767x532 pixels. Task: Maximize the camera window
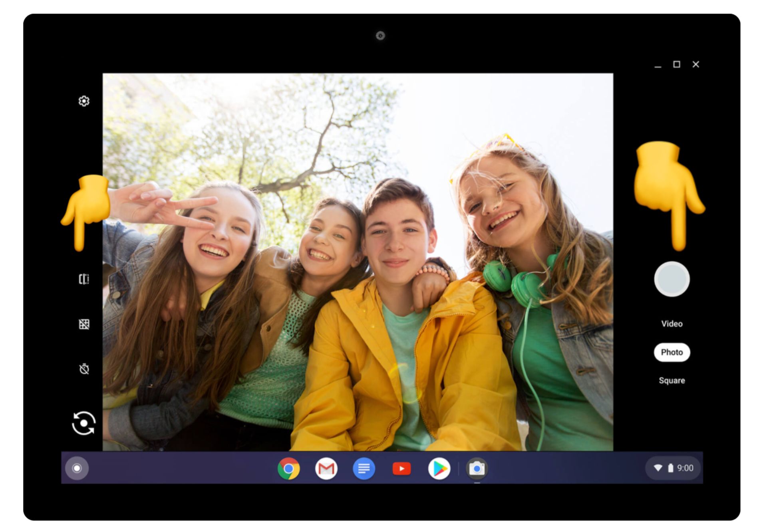click(677, 64)
